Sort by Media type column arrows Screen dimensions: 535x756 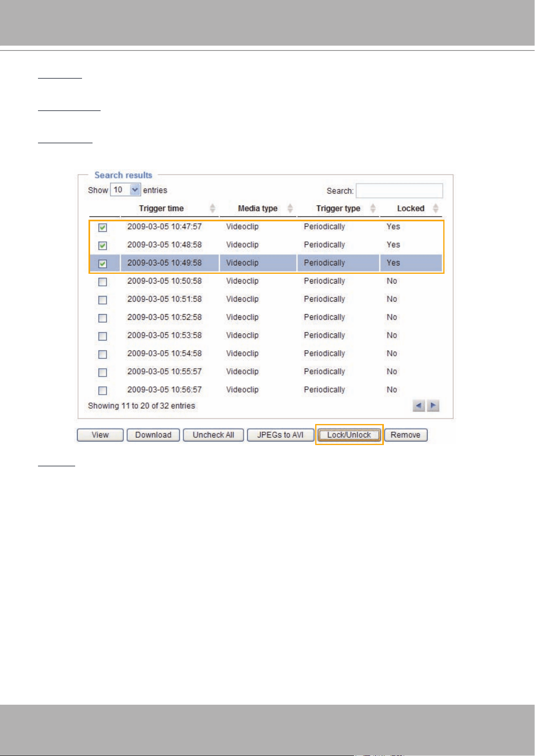(x=290, y=208)
